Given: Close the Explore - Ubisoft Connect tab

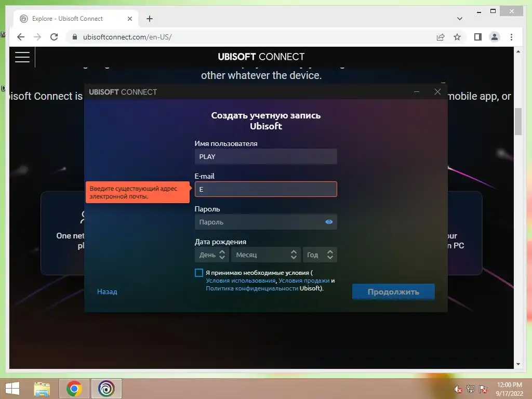Looking at the screenshot, I should point(129,19).
